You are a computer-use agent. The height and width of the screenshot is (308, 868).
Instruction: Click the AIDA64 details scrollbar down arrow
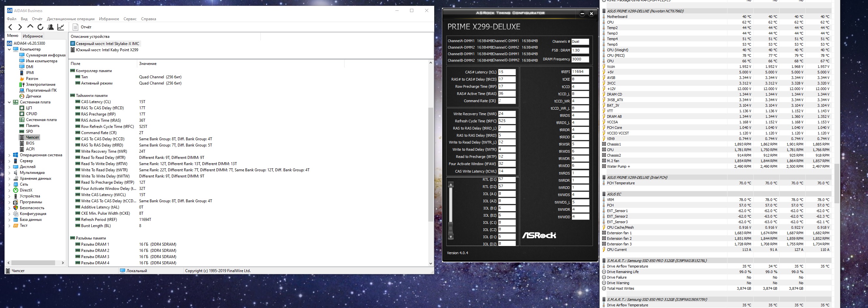pos(431,264)
